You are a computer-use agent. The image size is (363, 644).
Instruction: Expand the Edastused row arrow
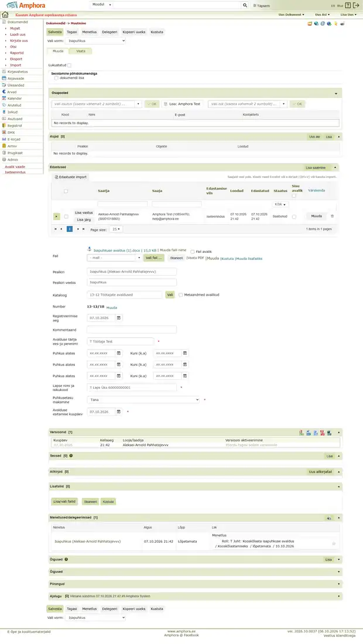tap(56, 217)
